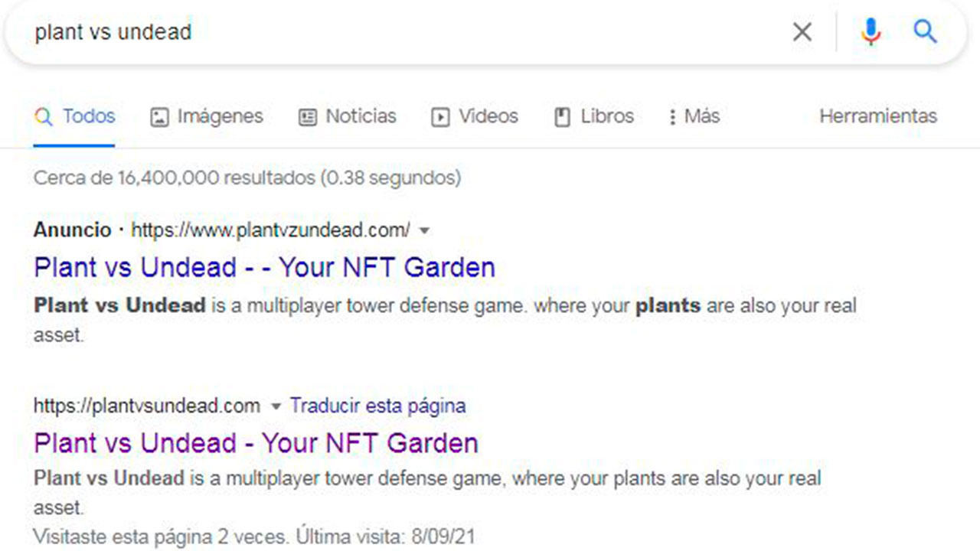This screenshot has height=551, width=980.
Task: Expand the Más menu
Action: tap(694, 117)
